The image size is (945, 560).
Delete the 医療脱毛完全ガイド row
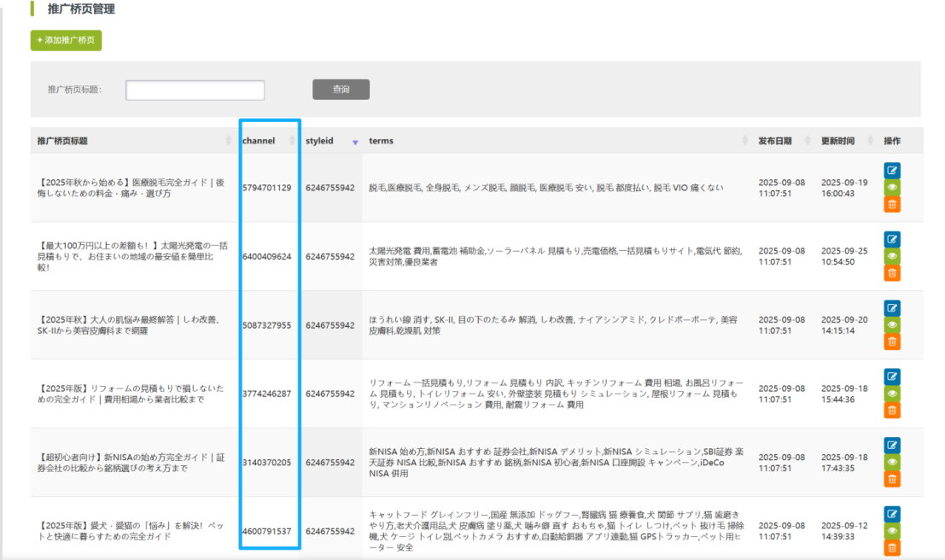pos(892,204)
